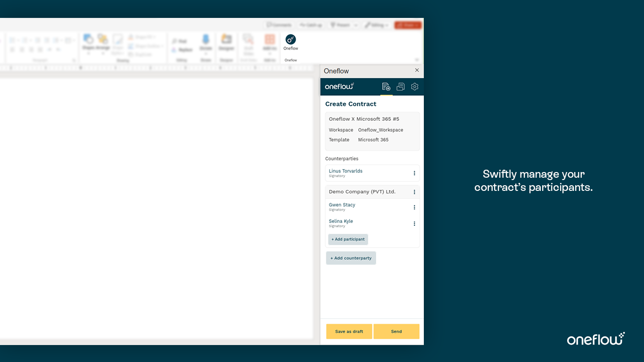Viewport: 644px width, 362px height.
Task: Save the contract as draft
Action: pos(349,331)
